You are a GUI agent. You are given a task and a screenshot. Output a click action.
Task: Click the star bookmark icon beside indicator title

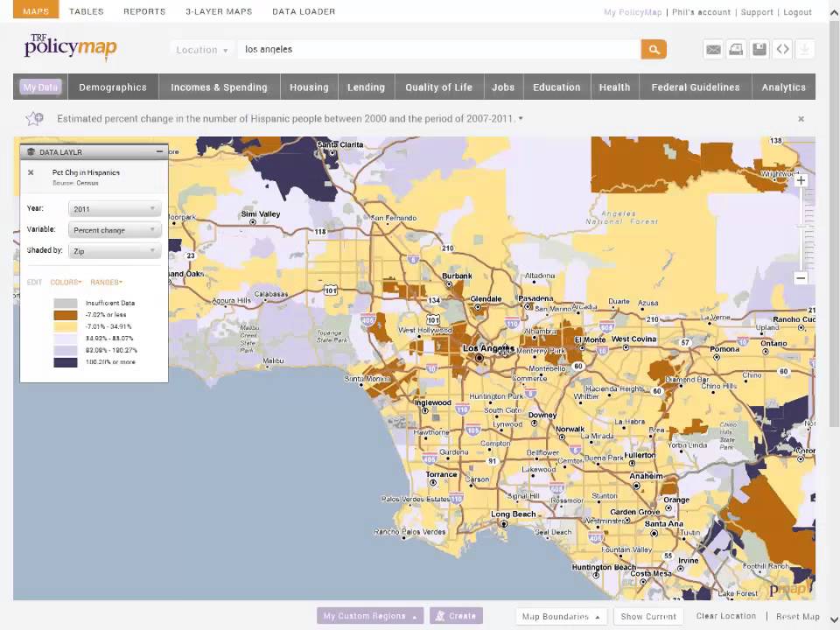[x=35, y=118]
